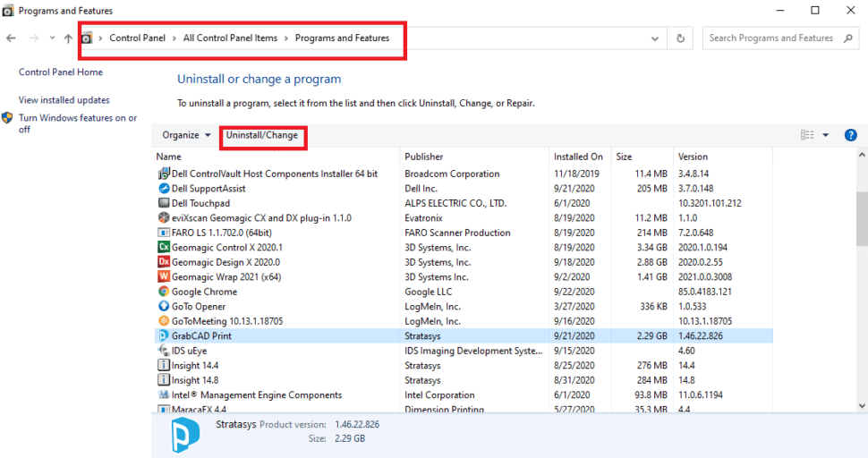Click the Search Programs and Features field
868x458 pixels.
point(771,38)
